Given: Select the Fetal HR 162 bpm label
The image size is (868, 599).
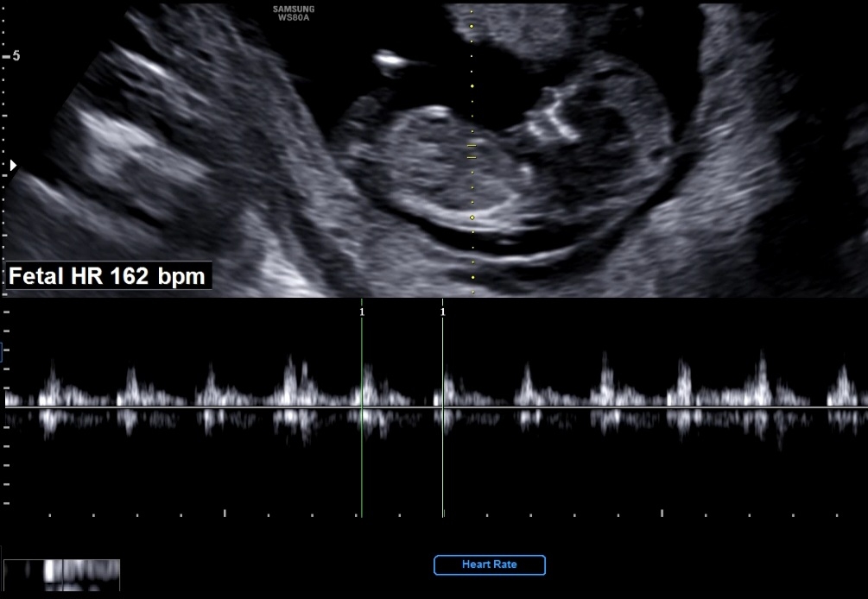Looking at the screenshot, I should click(108, 276).
